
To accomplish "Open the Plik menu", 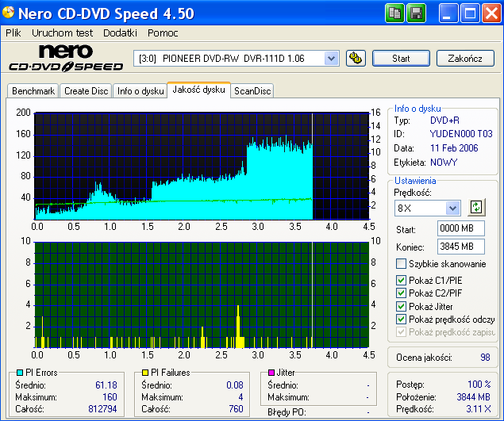I will click(x=13, y=33).
